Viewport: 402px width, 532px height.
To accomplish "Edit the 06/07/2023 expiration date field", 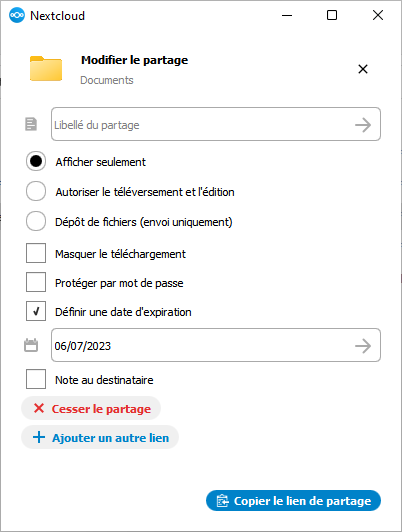I will (x=216, y=345).
